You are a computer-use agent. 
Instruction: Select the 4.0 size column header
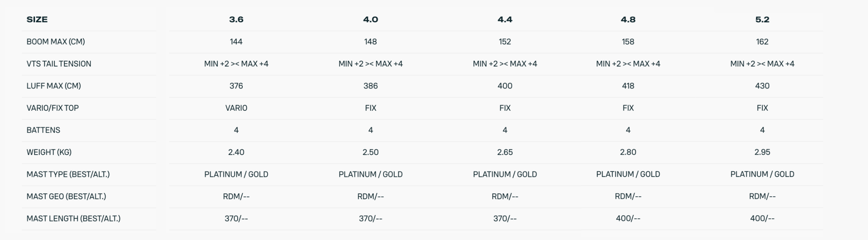pos(370,20)
